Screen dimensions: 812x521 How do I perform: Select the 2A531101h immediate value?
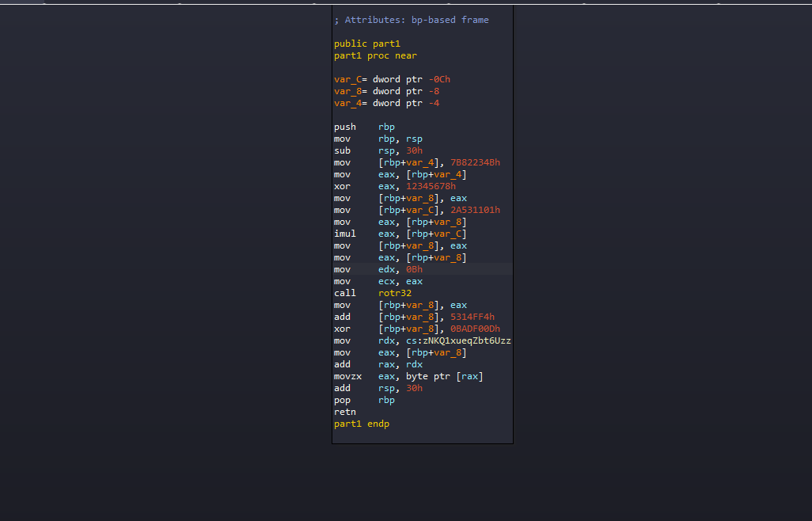(x=475, y=210)
